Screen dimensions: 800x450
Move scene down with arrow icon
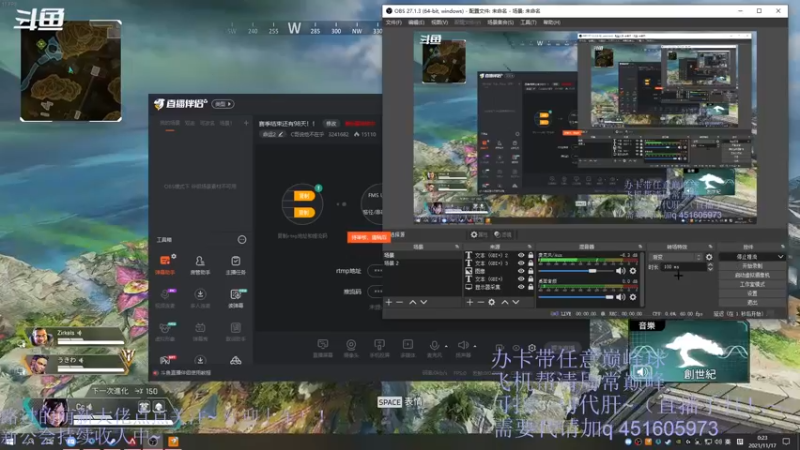[423, 302]
